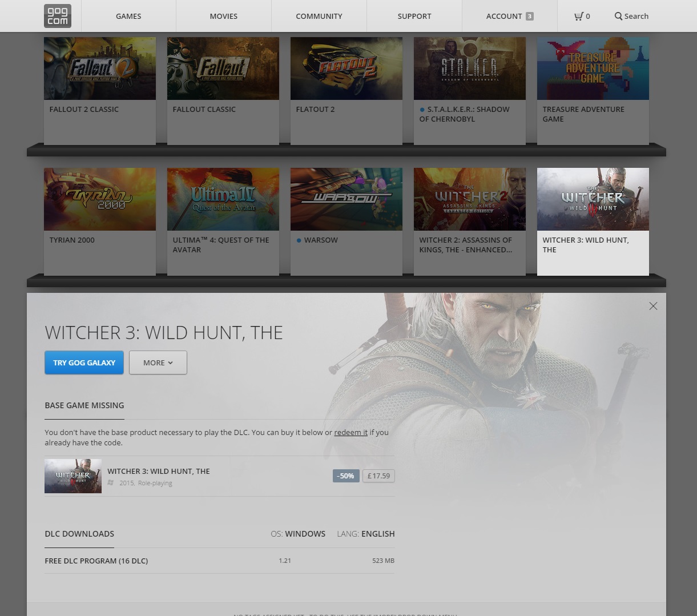Screen dimensions: 697x616
Task: Open the account notifications badge showing 3
Action: [529, 16]
